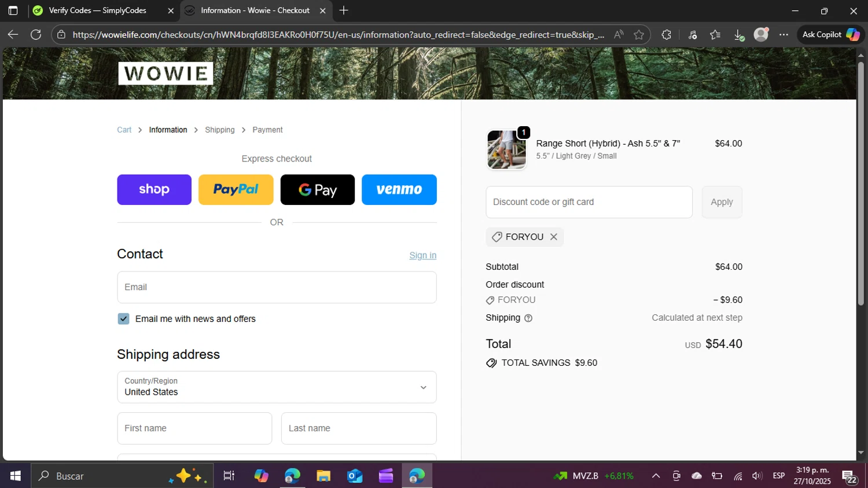This screenshot has width=868, height=488.
Task: Click the Range Short product thumbnail
Action: pos(506,149)
